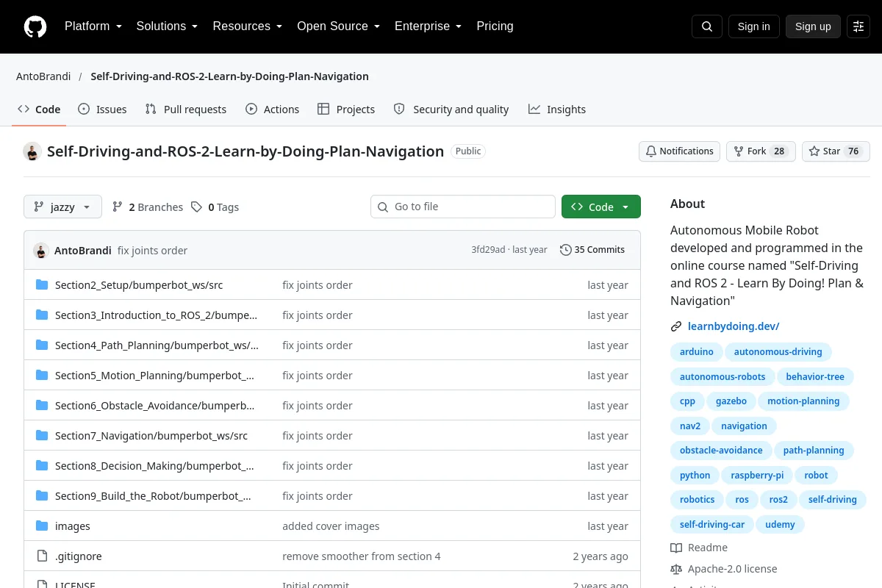Screen dimensions: 882x588
Task: Click the nav2 topic tag
Action: pyautogui.click(x=690, y=426)
